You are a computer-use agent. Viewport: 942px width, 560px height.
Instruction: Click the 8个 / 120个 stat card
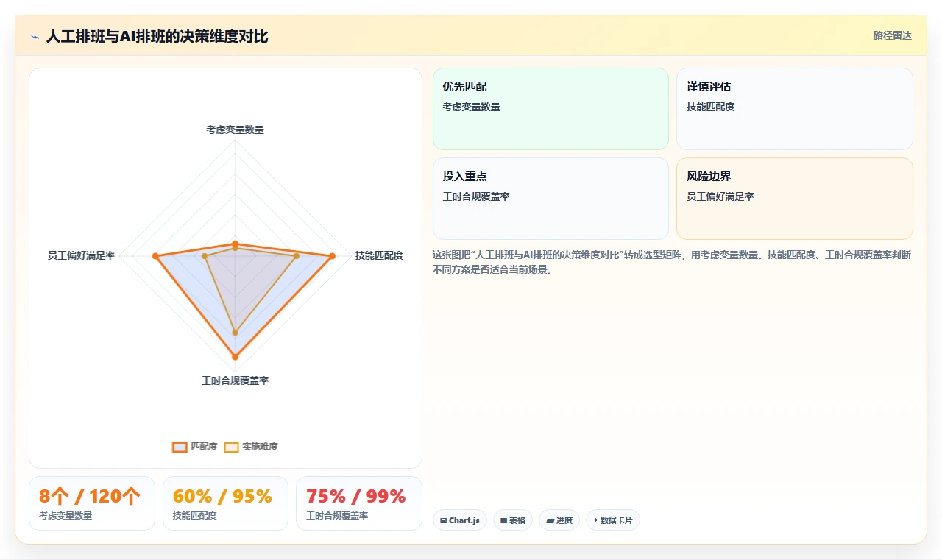[x=92, y=503]
